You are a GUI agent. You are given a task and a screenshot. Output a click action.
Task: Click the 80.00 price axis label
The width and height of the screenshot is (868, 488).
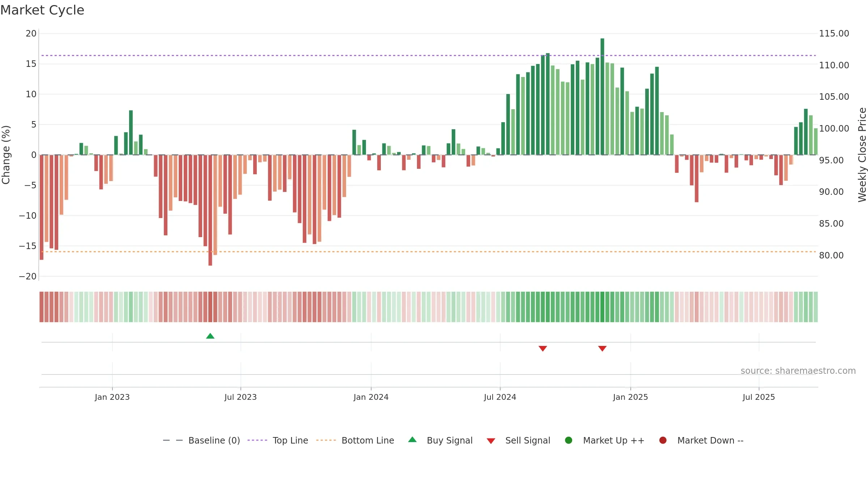(831, 256)
